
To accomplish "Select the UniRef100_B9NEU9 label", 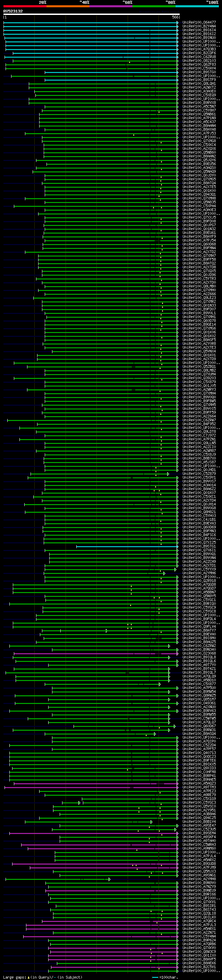I will (x=199, y=891).
